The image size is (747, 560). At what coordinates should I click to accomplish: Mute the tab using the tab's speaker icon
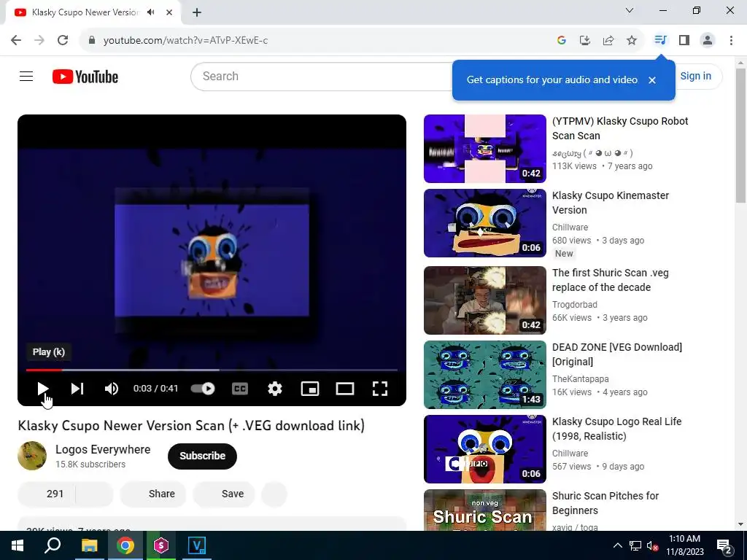click(151, 12)
